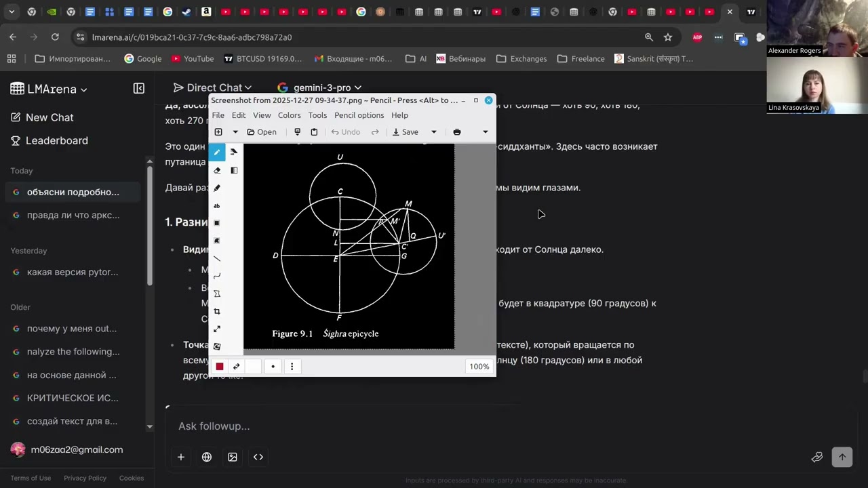868x488 pixels.
Task: Collapse the LMArena sidebar panel
Action: pyautogui.click(x=139, y=88)
